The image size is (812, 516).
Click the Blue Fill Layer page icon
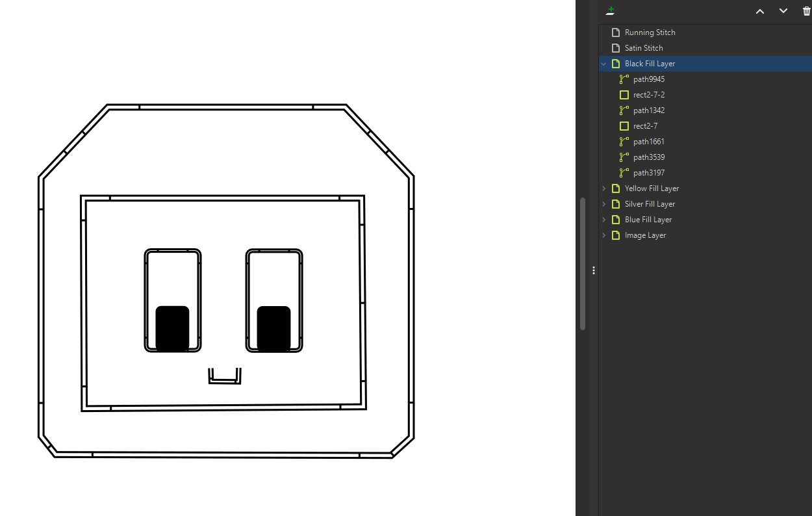pos(616,220)
